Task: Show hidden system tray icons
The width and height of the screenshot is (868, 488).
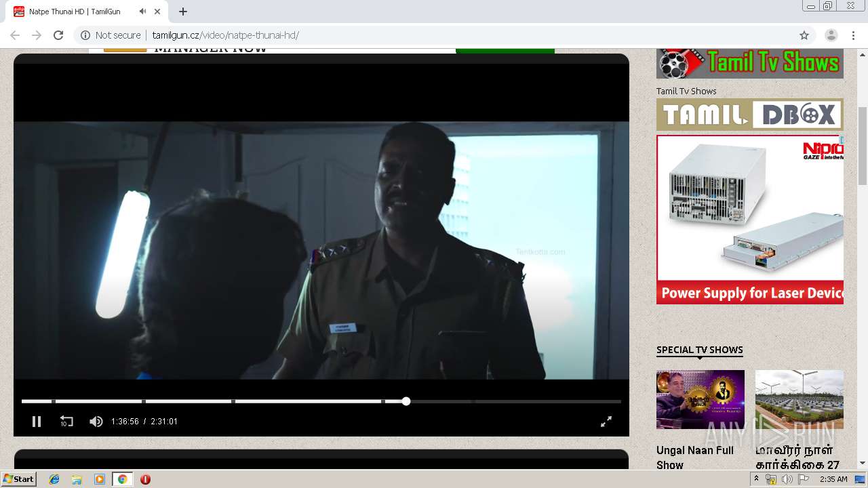Action: pyautogui.click(x=756, y=479)
